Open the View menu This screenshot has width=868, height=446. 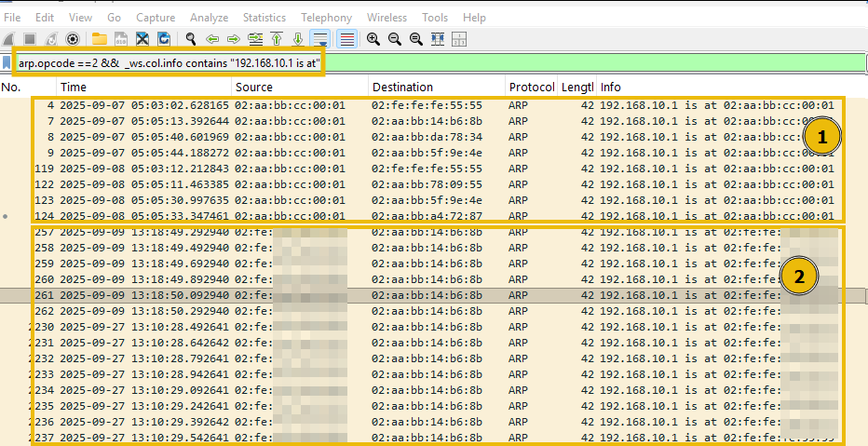pos(81,18)
